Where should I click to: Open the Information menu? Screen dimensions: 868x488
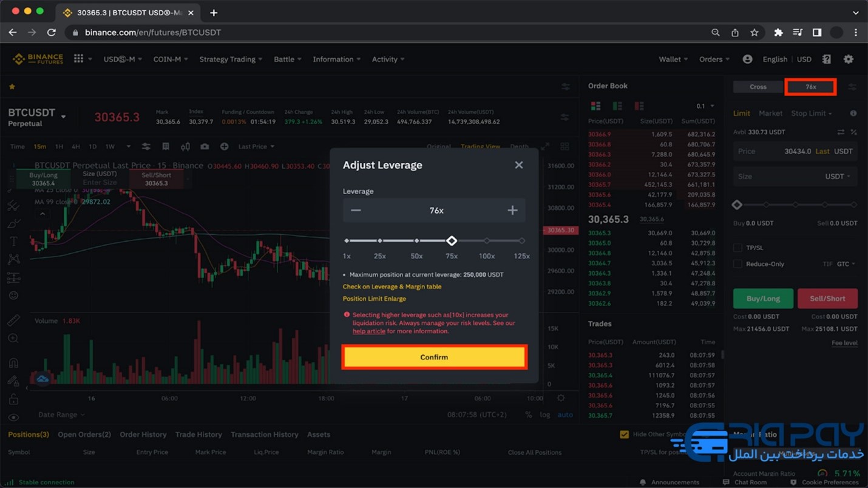coord(336,59)
